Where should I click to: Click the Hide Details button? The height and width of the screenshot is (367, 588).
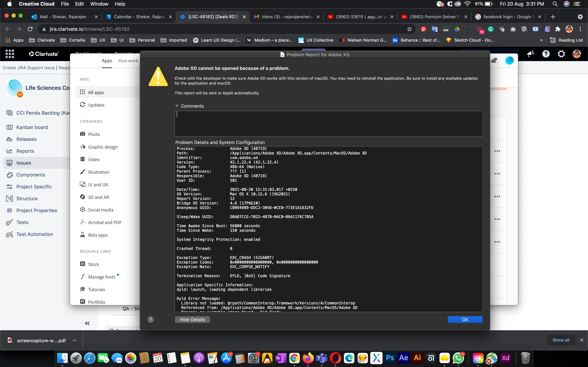(192, 320)
